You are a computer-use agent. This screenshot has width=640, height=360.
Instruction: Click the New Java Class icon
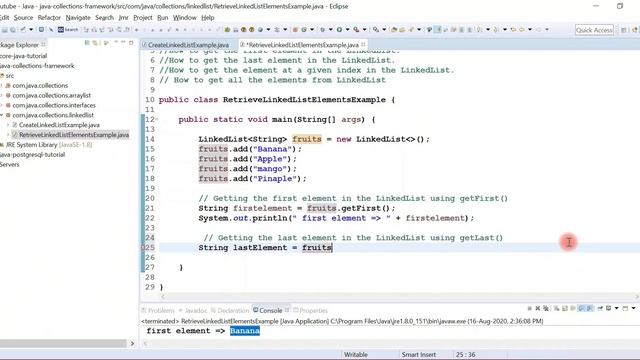(304, 30)
